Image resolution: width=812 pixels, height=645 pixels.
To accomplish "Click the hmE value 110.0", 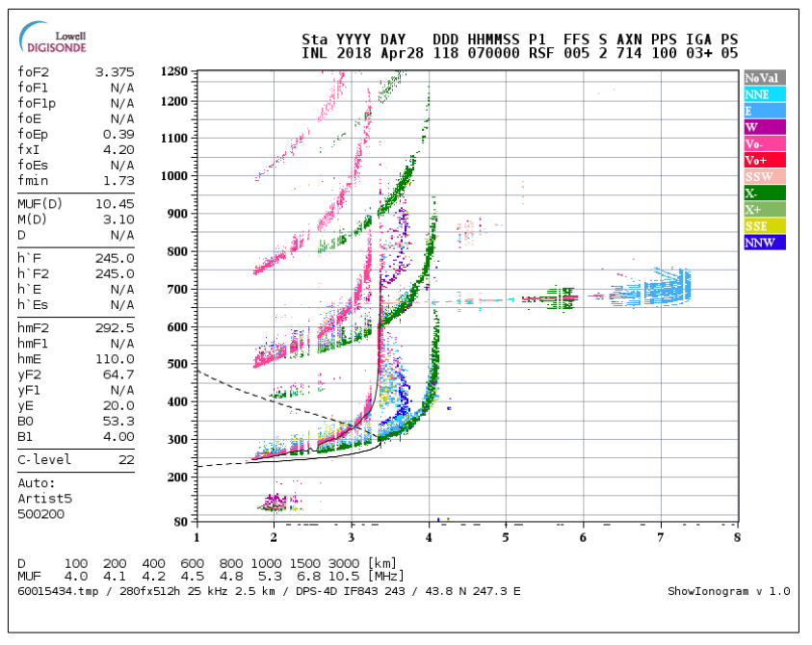I will 115,359.
